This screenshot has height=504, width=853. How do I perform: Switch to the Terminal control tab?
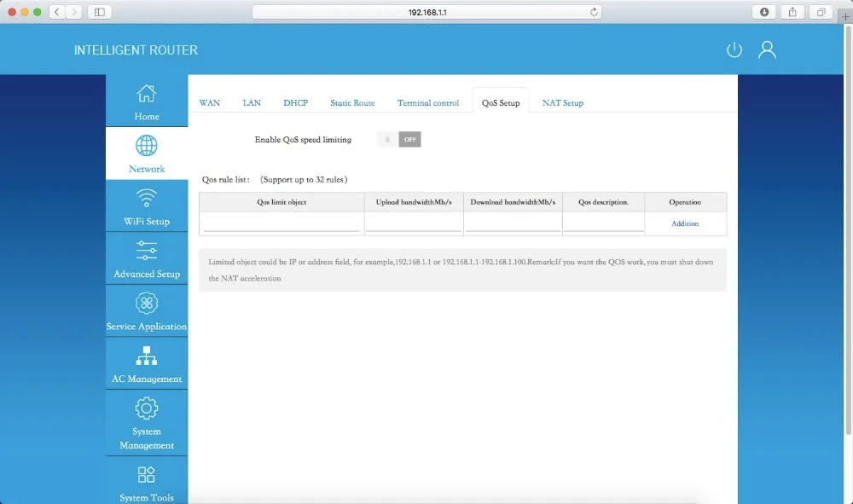tap(428, 102)
